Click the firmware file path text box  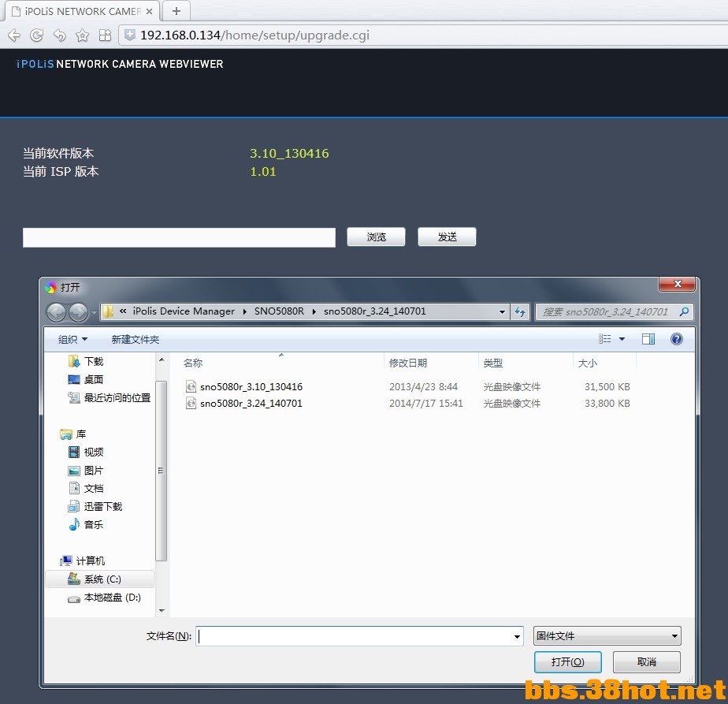coord(179,237)
